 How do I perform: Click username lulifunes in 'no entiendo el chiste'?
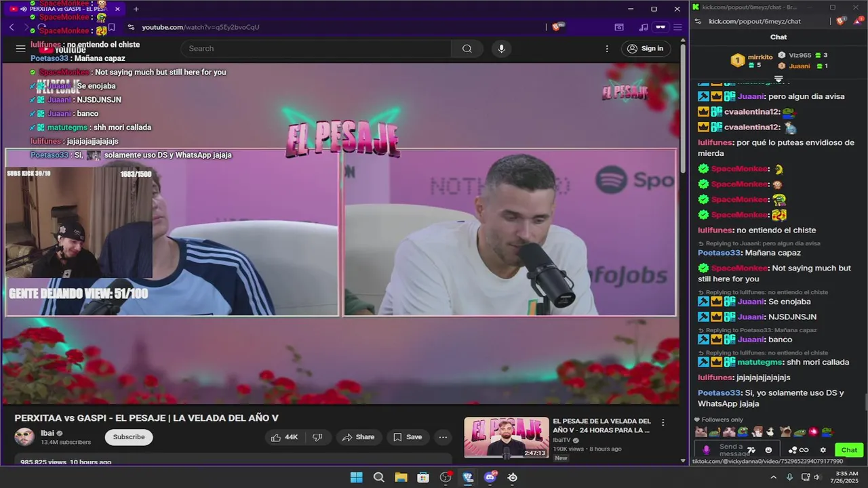pos(715,230)
